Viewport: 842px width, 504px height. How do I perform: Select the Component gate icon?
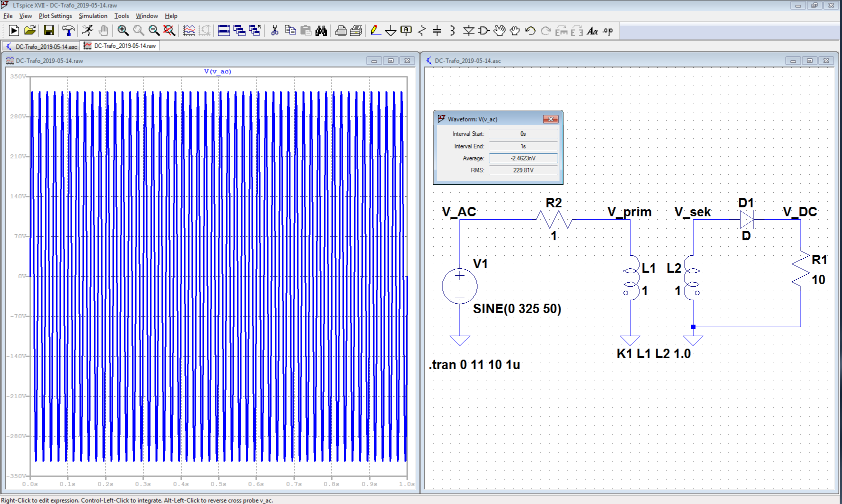click(484, 31)
